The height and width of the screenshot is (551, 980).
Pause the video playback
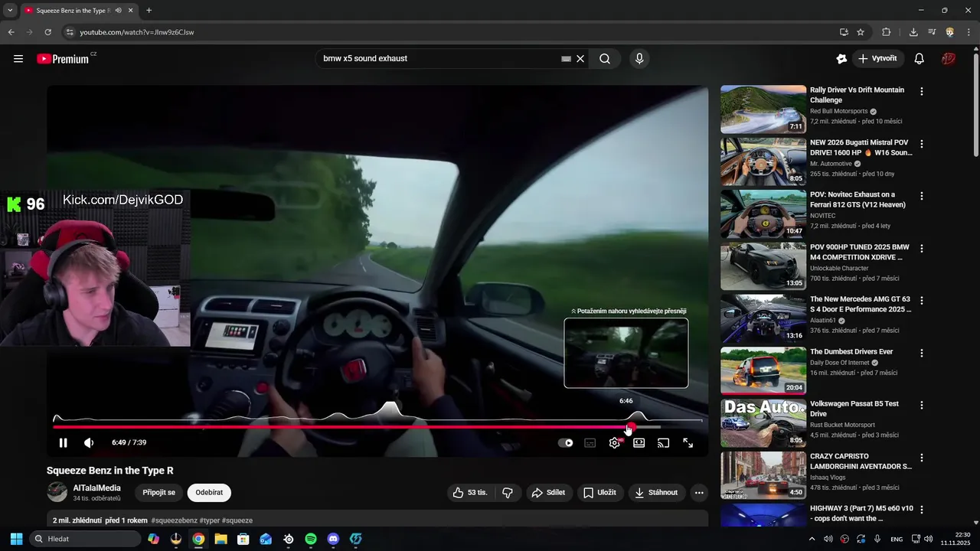pyautogui.click(x=64, y=442)
